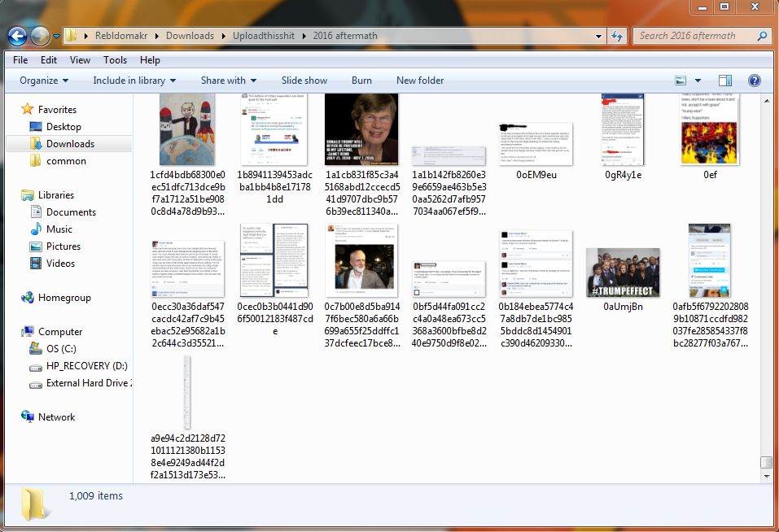Open the Share with dropdown
Screen dimensions: 779x532
click(229, 81)
